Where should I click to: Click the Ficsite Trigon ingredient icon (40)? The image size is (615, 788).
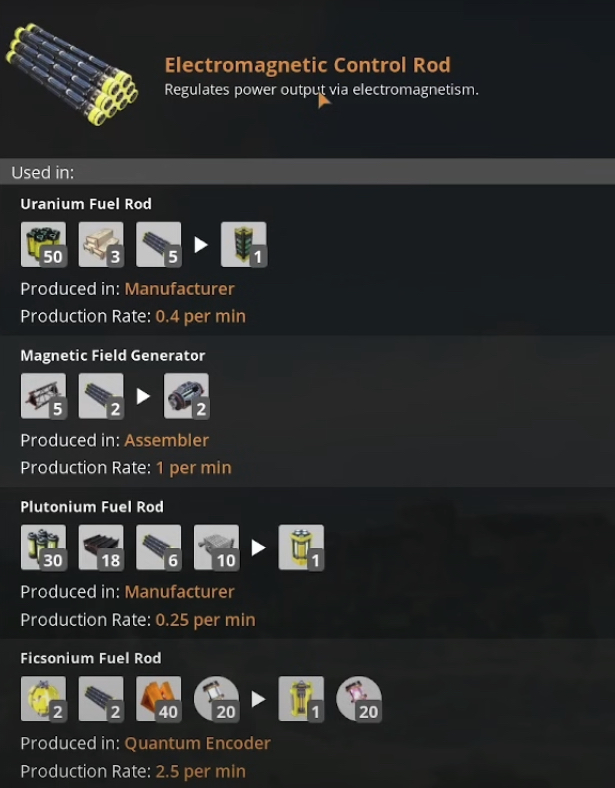click(x=159, y=699)
